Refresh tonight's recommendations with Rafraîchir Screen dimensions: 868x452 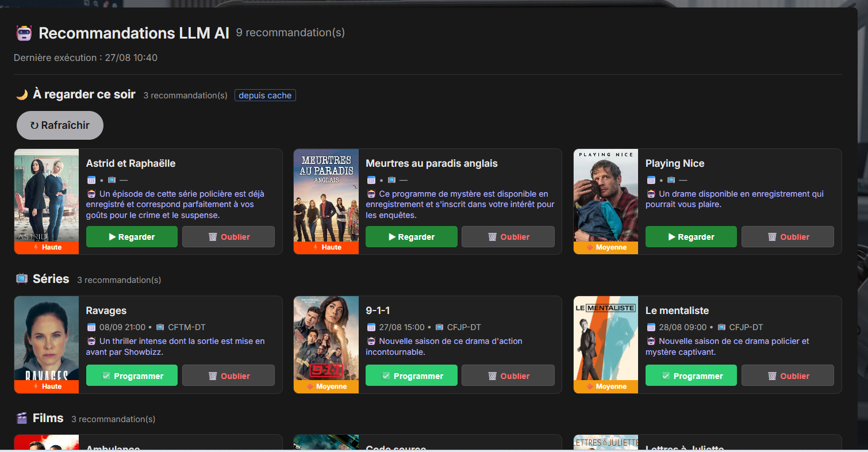coord(60,125)
